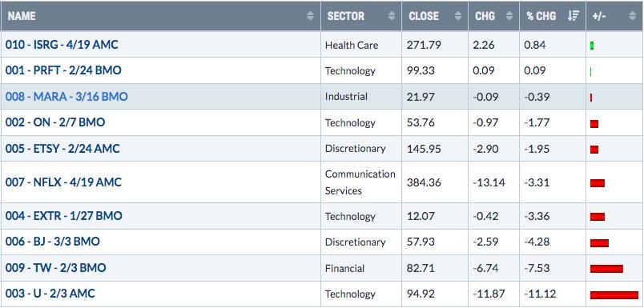Screen dimensions: 644x308
Task: Select the 008 - MARA - 3/16 BMO entry
Action: [66, 97]
